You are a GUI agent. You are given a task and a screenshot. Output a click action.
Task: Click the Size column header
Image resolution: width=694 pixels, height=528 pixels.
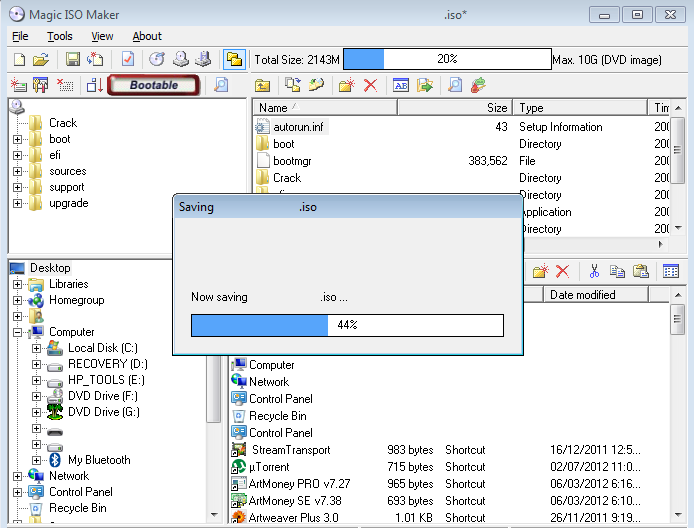coord(455,108)
